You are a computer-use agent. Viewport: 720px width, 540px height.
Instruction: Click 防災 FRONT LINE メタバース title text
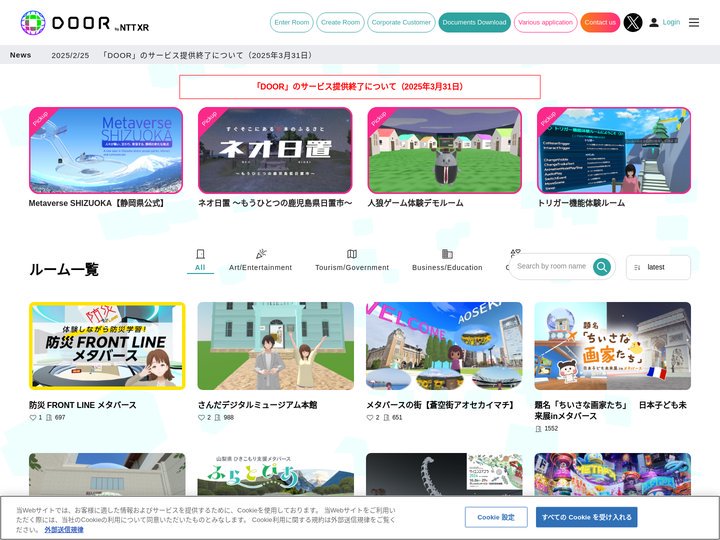pyautogui.click(x=83, y=405)
